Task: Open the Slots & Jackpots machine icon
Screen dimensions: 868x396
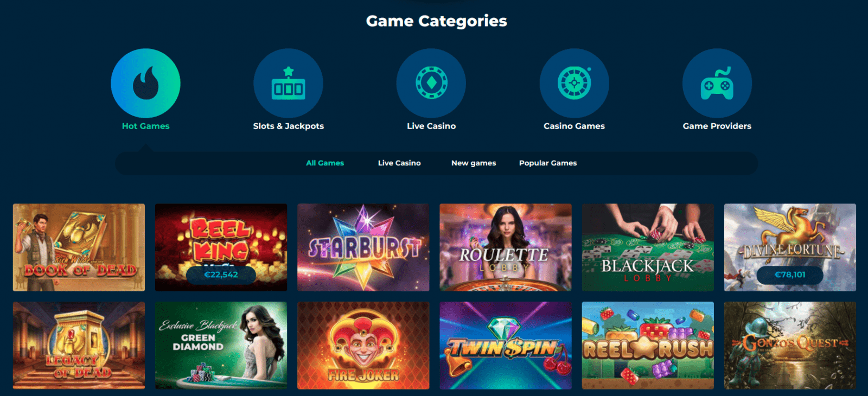Action: point(288,83)
